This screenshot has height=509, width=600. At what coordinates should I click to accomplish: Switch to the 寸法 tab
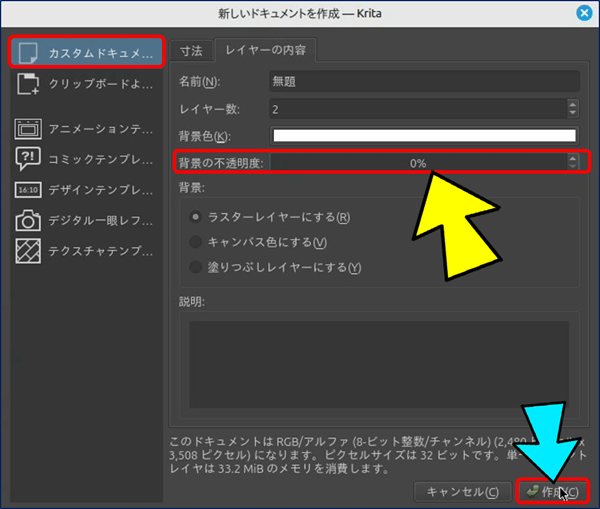191,50
